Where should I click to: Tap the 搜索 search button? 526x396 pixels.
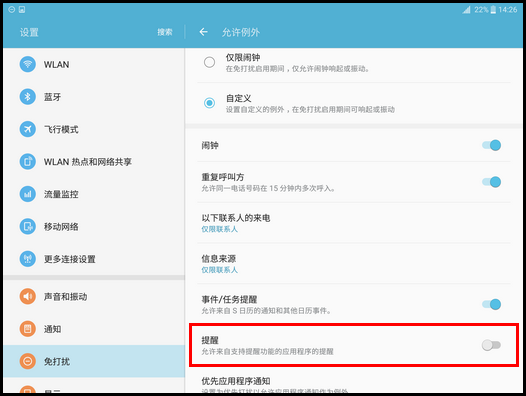165,32
